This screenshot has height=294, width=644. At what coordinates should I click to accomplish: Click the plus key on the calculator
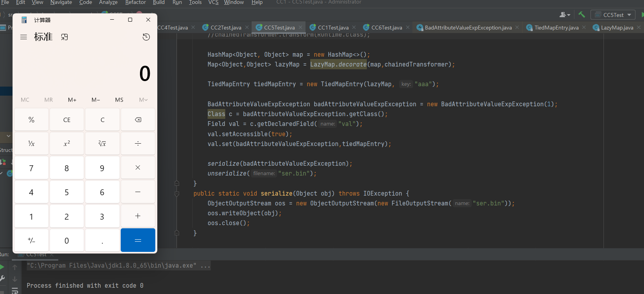138,216
